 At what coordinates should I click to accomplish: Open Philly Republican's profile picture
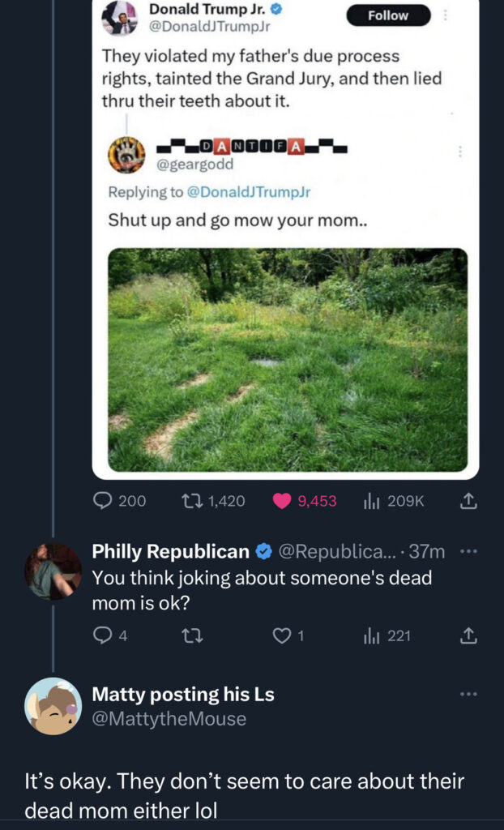[53, 571]
